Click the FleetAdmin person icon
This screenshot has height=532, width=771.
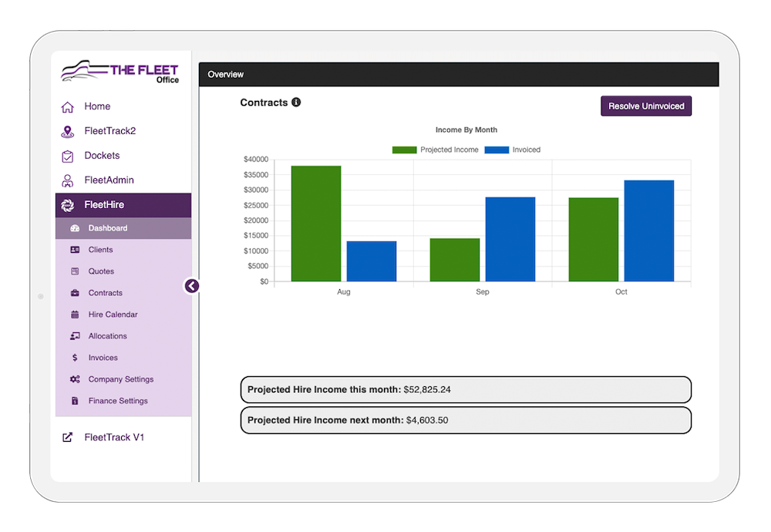67,181
